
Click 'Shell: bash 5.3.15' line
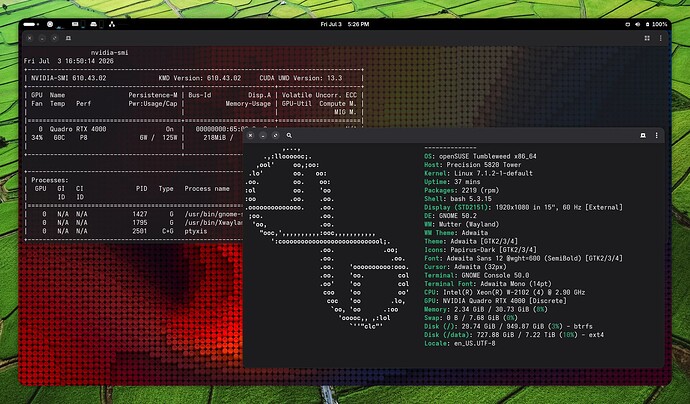[x=458, y=199]
